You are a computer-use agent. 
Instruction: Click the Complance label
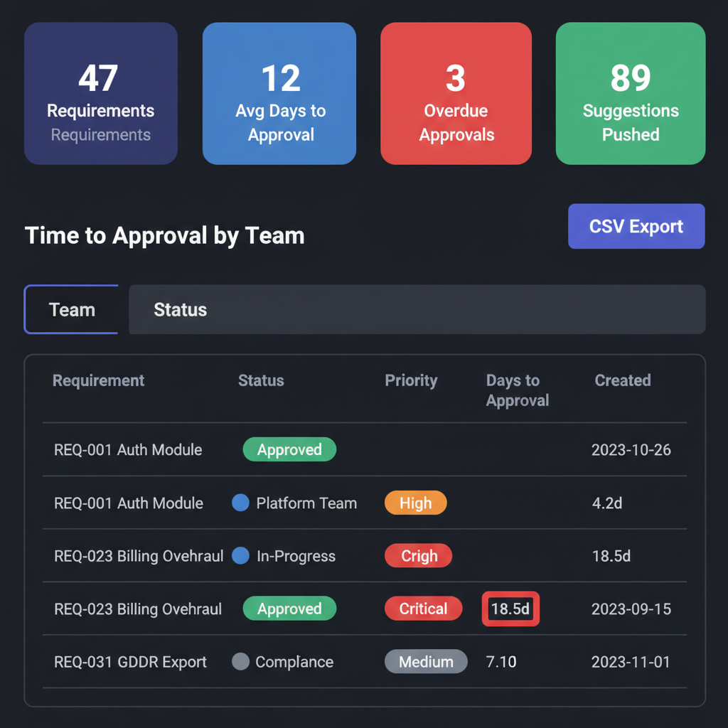[294, 662]
